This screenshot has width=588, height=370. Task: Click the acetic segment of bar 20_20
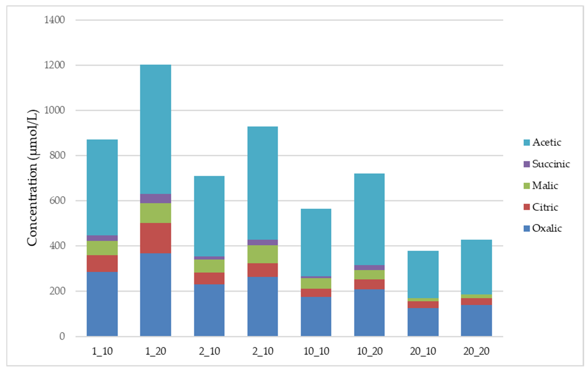pos(476,267)
